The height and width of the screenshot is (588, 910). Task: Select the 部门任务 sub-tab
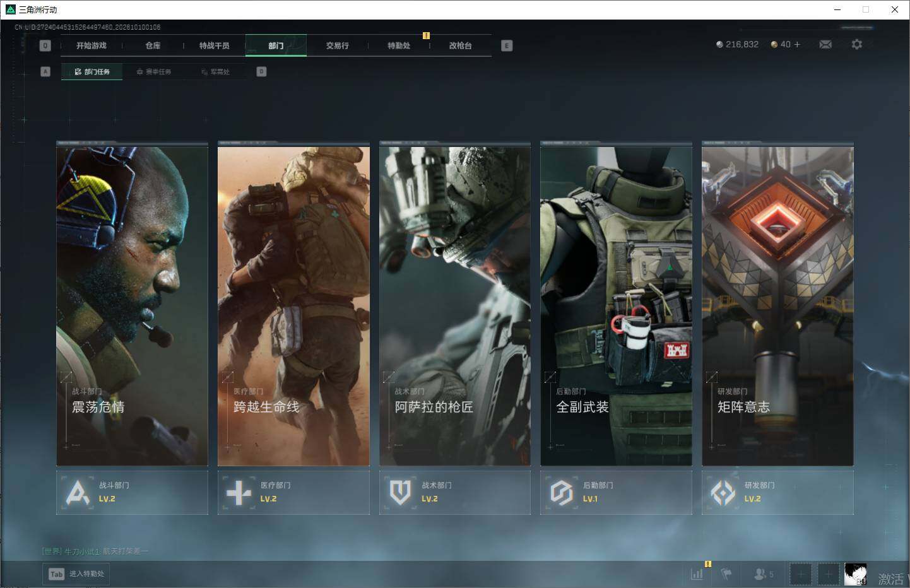coord(92,71)
